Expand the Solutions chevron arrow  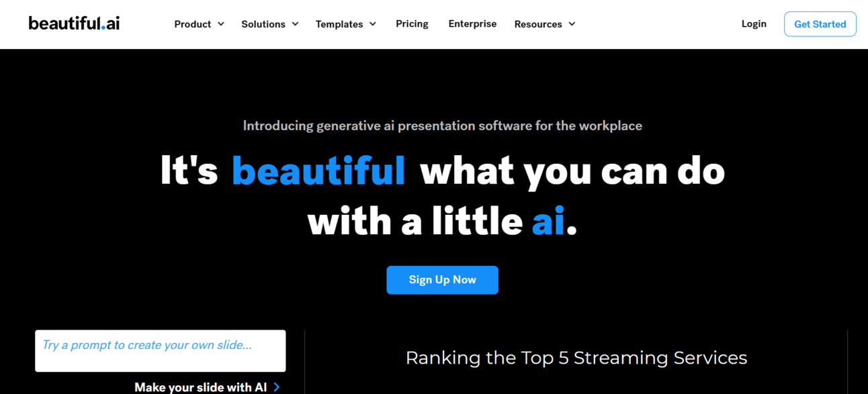[294, 24]
